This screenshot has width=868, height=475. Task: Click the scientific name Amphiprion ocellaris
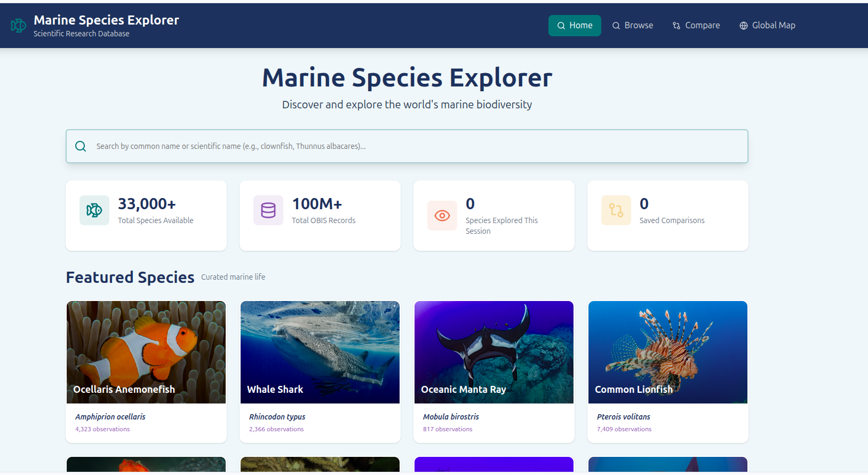point(110,417)
